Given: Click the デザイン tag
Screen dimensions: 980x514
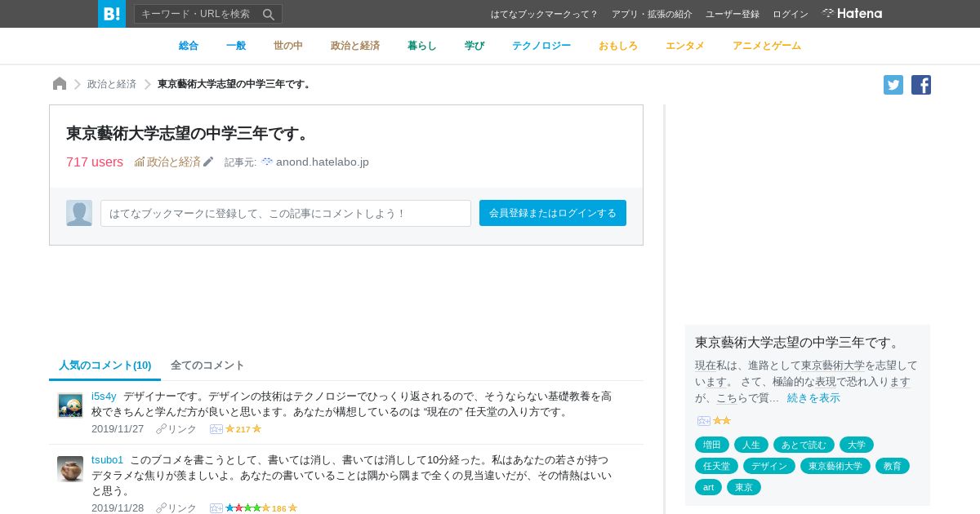Looking at the screenshot, I should pyautogui.click(x=769, y=466).
